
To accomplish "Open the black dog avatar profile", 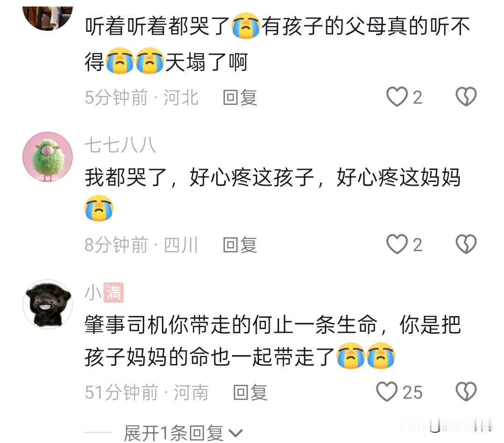I will [x=48, y=304].
